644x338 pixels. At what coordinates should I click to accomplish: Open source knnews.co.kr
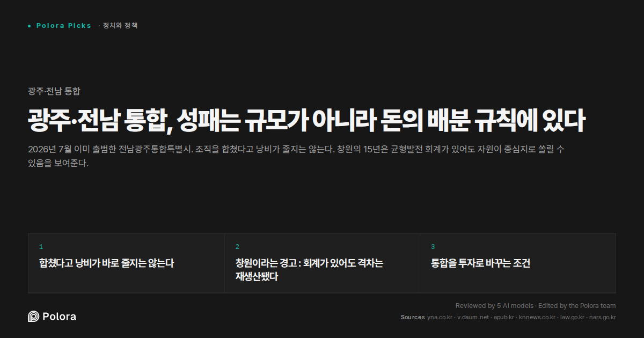537,318
